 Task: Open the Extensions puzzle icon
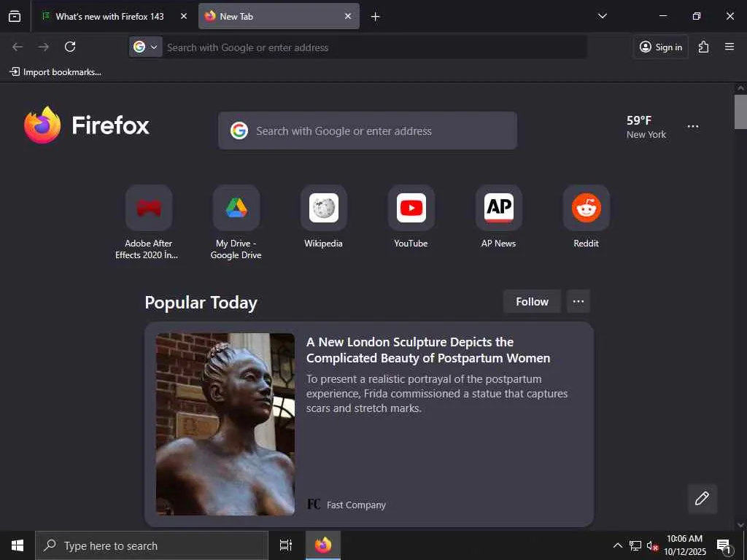(703, 47)
